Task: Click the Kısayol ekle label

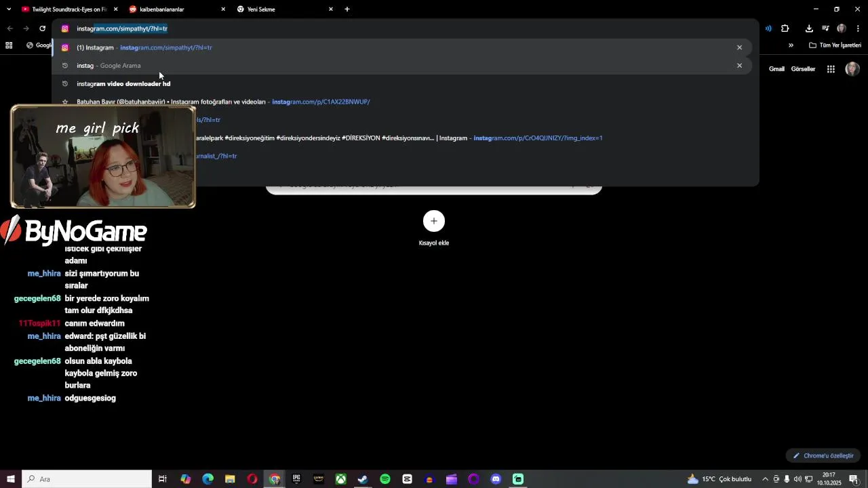Action: (434, 243)
